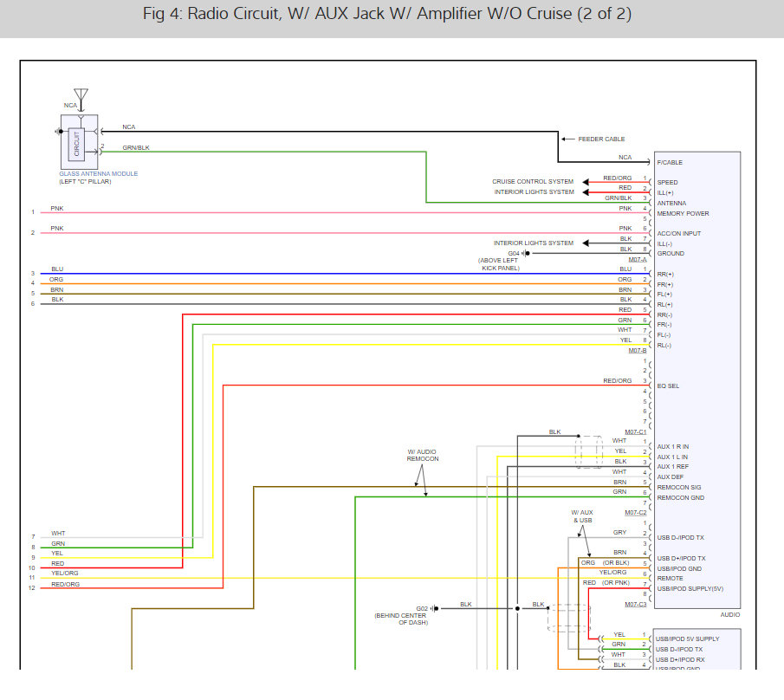
Task: Click the 'USB D+/IPOD RX' label
Action: 680,660
